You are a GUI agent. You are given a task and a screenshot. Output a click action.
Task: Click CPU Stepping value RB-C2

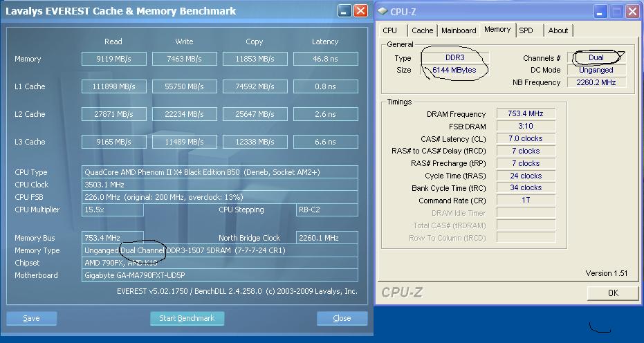tap(327, 210)
